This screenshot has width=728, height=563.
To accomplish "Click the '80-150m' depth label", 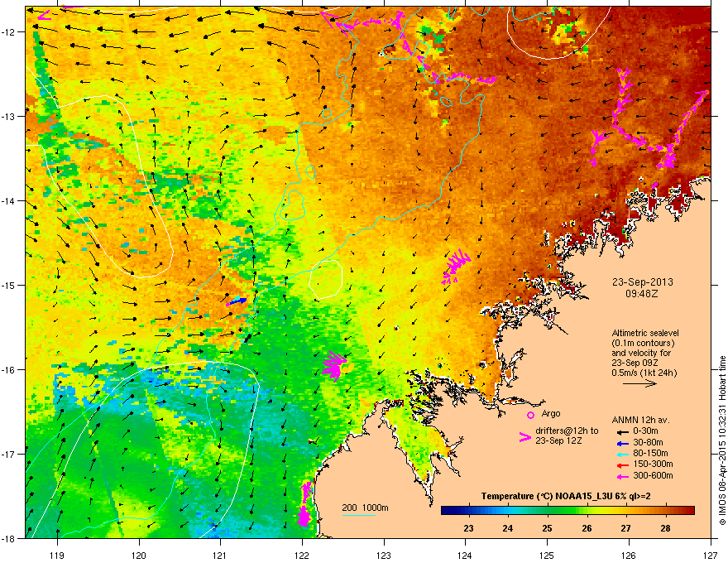I will (x=650, y=454).
